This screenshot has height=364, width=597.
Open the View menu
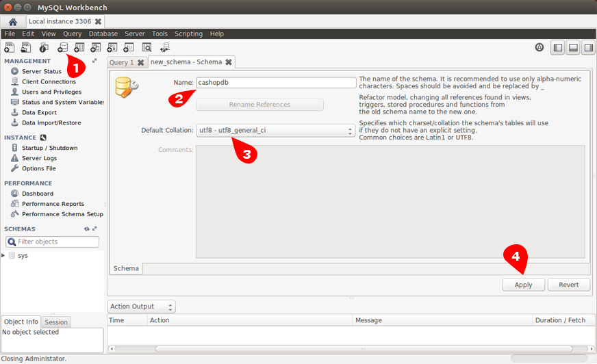(49, 34)
